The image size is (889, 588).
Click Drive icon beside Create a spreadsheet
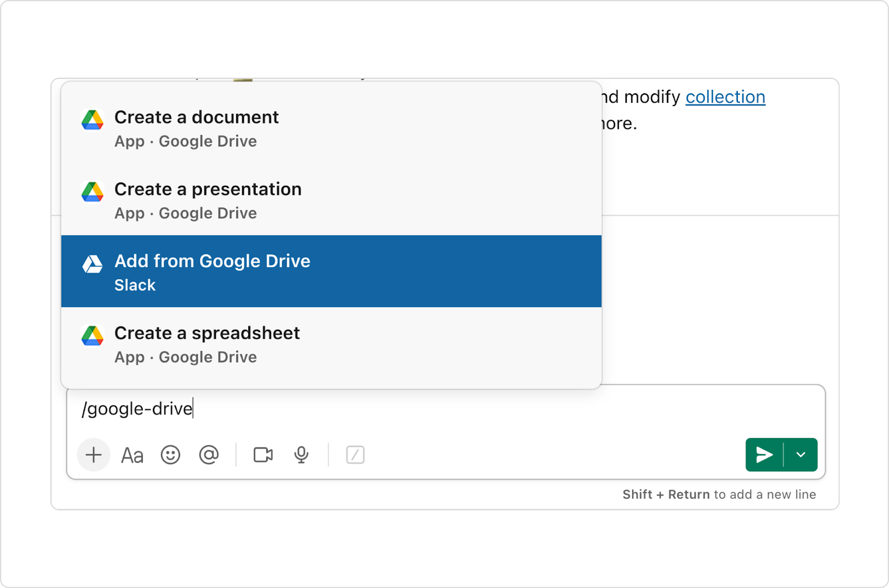92,335
